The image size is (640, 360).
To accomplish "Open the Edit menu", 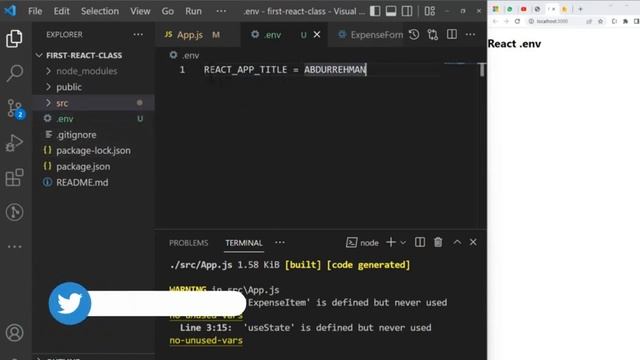I will pos(61,11).
